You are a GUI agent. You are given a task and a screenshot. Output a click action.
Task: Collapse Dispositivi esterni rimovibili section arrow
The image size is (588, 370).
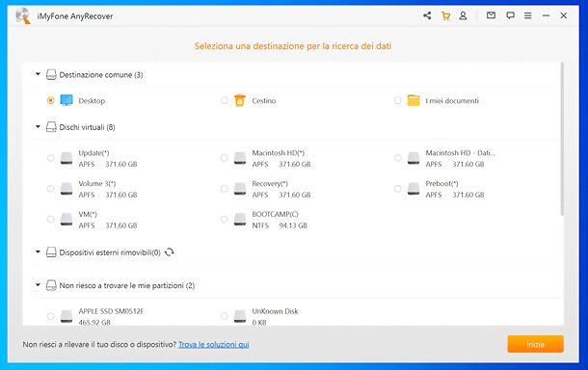point(38,251)
